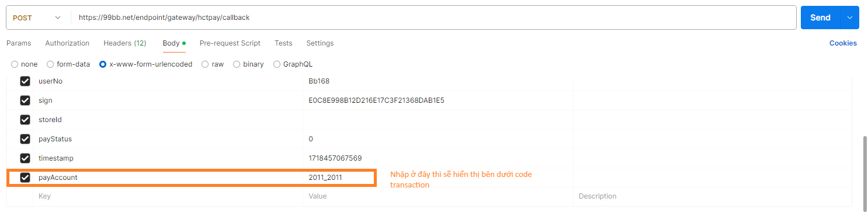The height and width of the screenshot is (212, 868).
Task: Open the Settings tab
Action: [320, 43]
